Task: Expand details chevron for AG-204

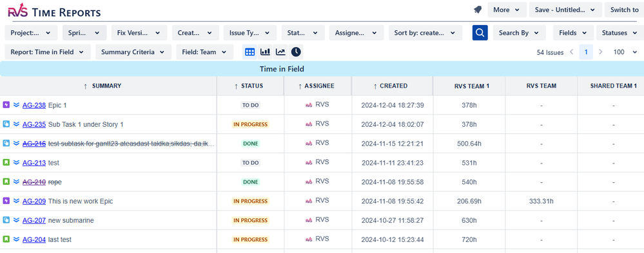Action: pos(16,239)
